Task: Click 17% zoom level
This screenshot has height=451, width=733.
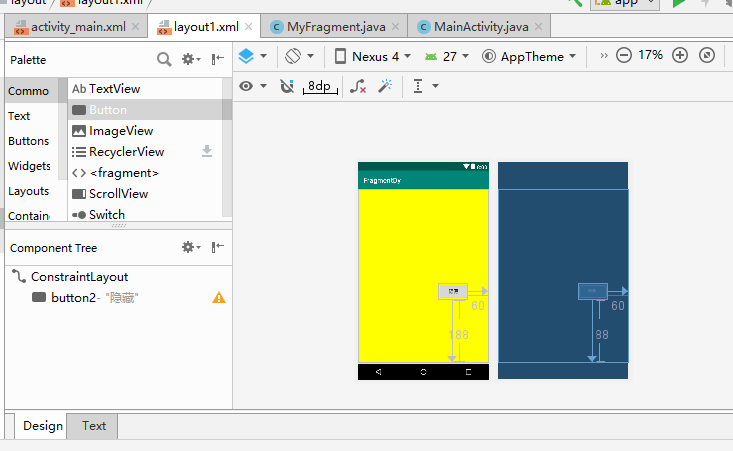Action: (651, 55)
